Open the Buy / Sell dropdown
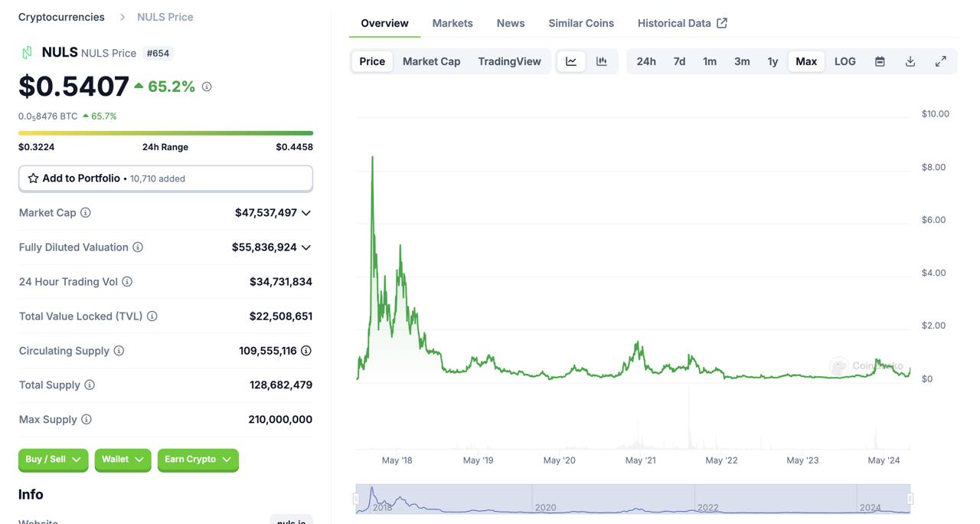Image resolution: width=980 pixels, height=524 pixels. 53,460
